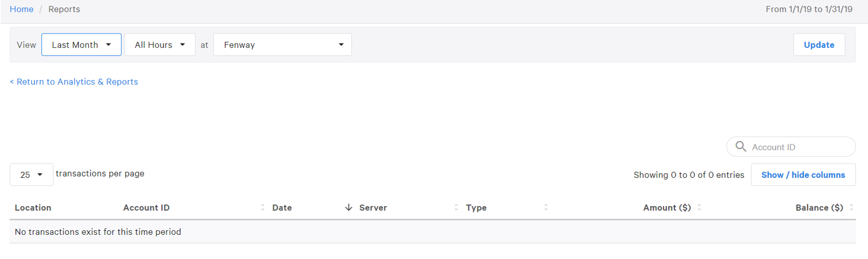Click the sort arrows beside Server header
The image size is (868, 259).
click(x=456, y=208)
